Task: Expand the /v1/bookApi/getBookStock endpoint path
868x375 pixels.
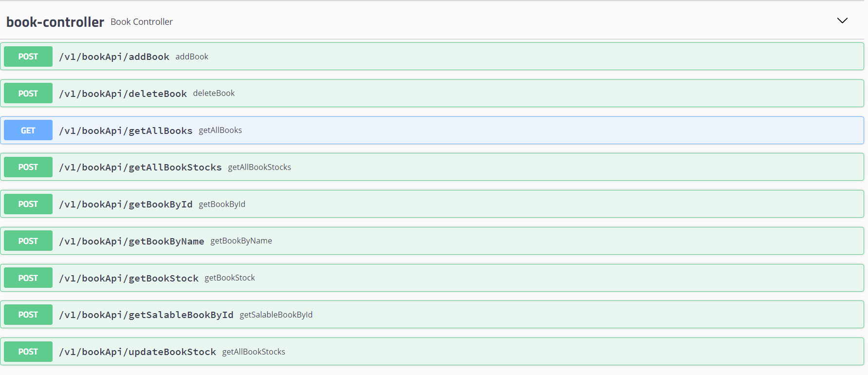Action: pyautogui.click(x=129, y=278)
